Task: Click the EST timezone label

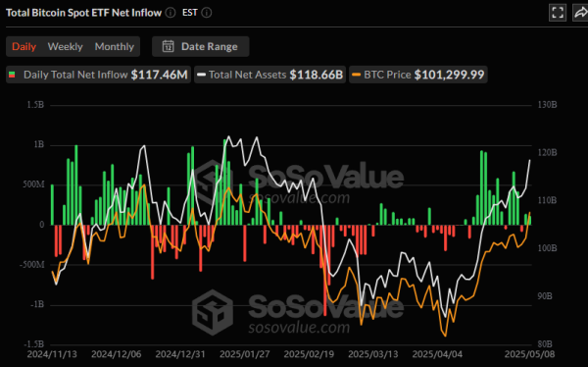Action: 190,13
